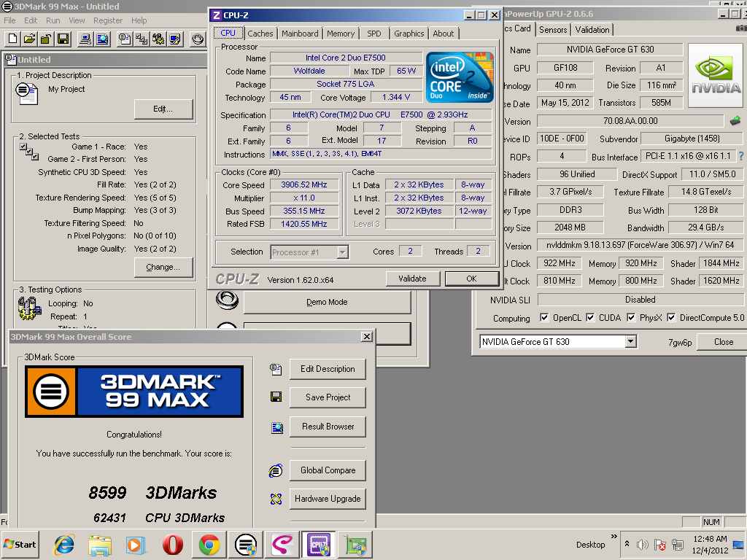Click the atom icon beside Hardware Upgrade

click(276, 499)
